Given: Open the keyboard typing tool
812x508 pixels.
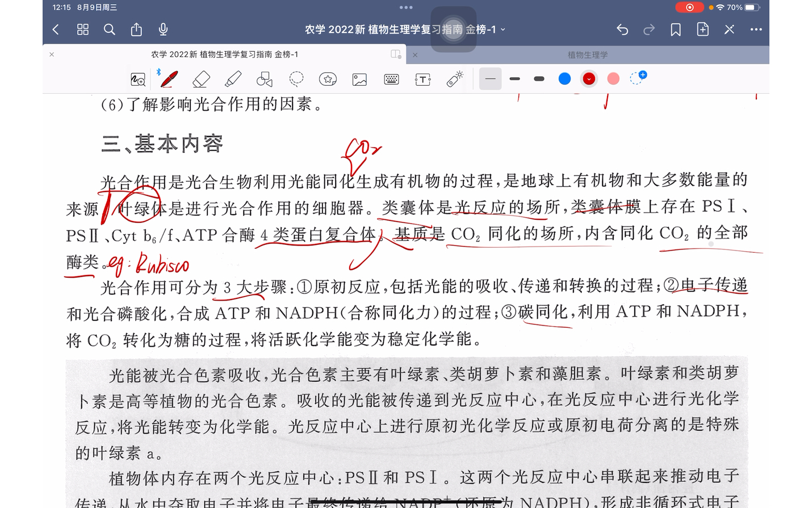Looking at the screenshot, I should coord(391,80).
